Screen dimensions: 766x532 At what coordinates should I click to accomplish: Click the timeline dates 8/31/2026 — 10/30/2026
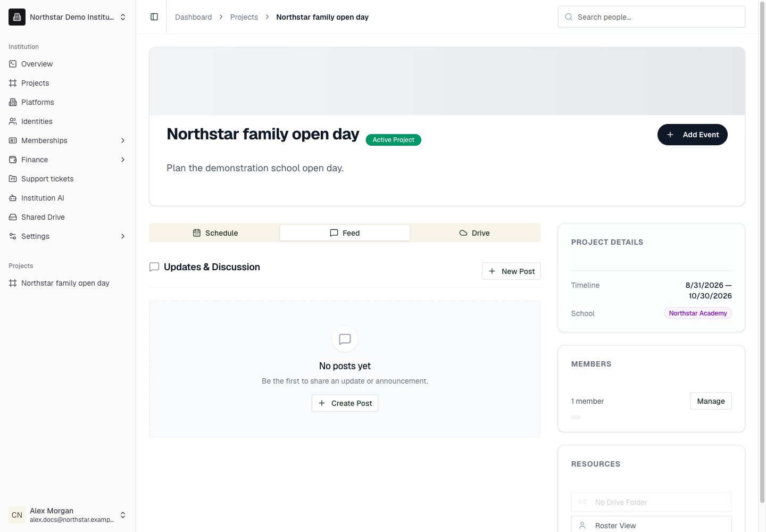[708, 290]
